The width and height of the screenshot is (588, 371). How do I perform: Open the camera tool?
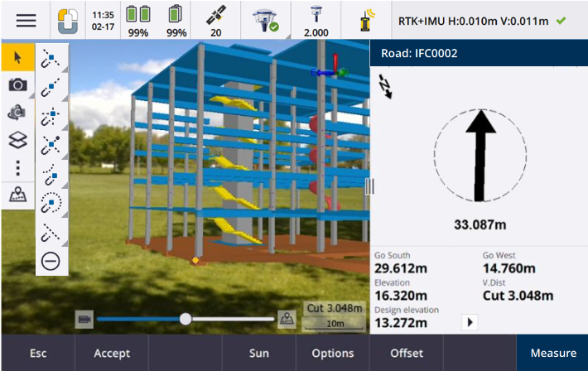(17, 84)
